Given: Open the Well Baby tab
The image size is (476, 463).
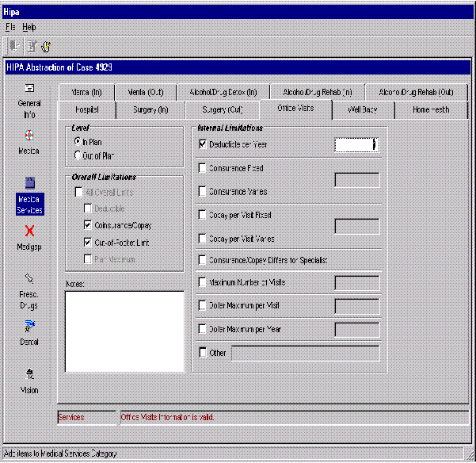Looking at the screenshot, I should point(362,109).
